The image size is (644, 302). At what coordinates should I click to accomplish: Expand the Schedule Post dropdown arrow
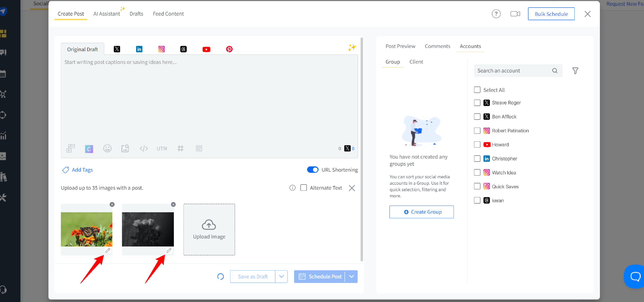click(351, 276)
